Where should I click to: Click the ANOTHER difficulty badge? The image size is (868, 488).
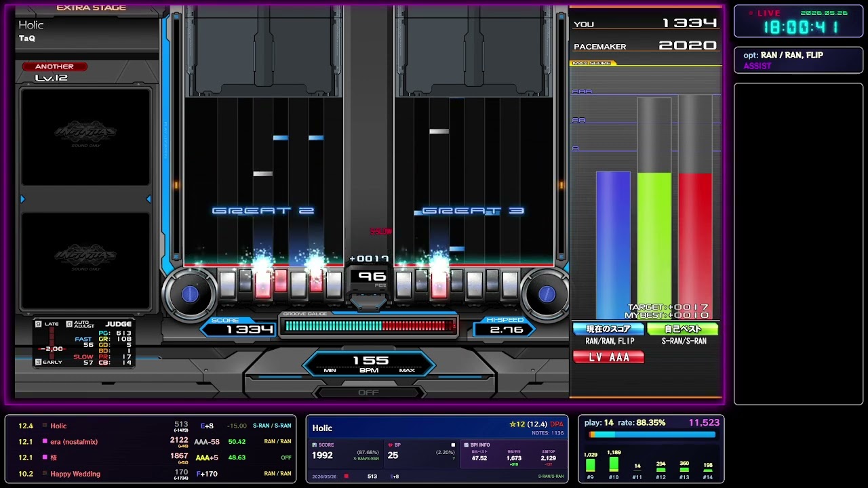pos(54,66)
